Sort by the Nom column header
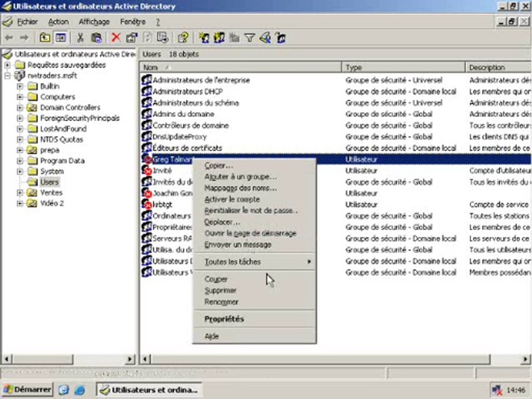Image resolution: width=532 pixels, height=399 pixels. click(x=240, y=67)
